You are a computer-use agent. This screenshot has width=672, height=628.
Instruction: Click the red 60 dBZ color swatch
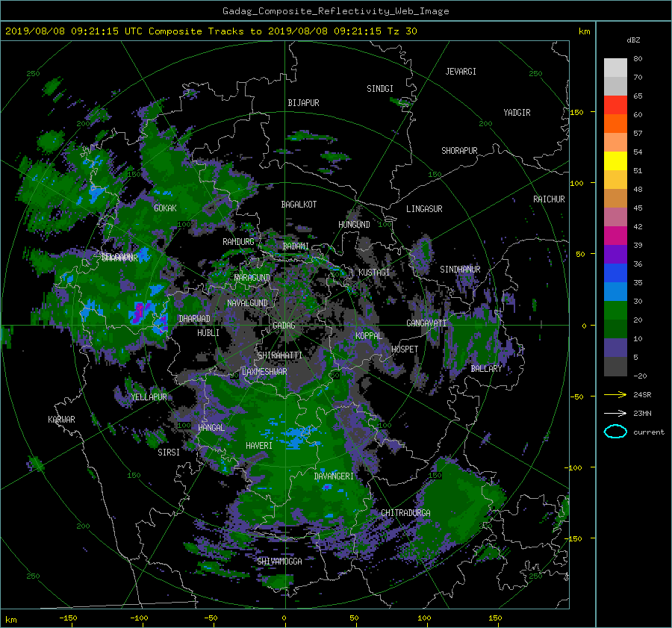coord(615,105)
